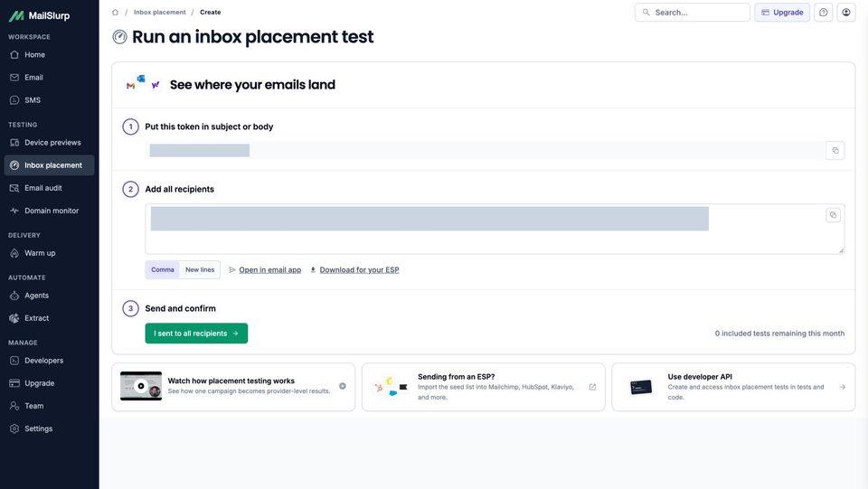The image size is (868, 489).
Task: Click play icon on video card
Action: [343, 386]
